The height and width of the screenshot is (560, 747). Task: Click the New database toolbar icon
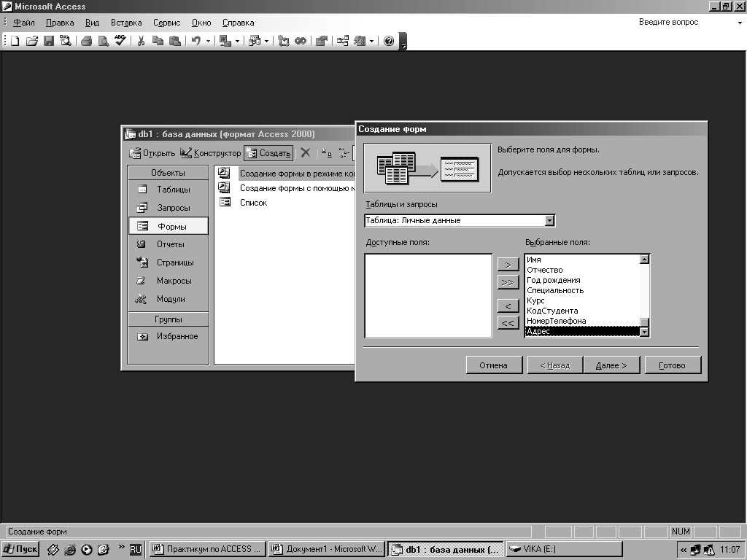coord(15,41)
